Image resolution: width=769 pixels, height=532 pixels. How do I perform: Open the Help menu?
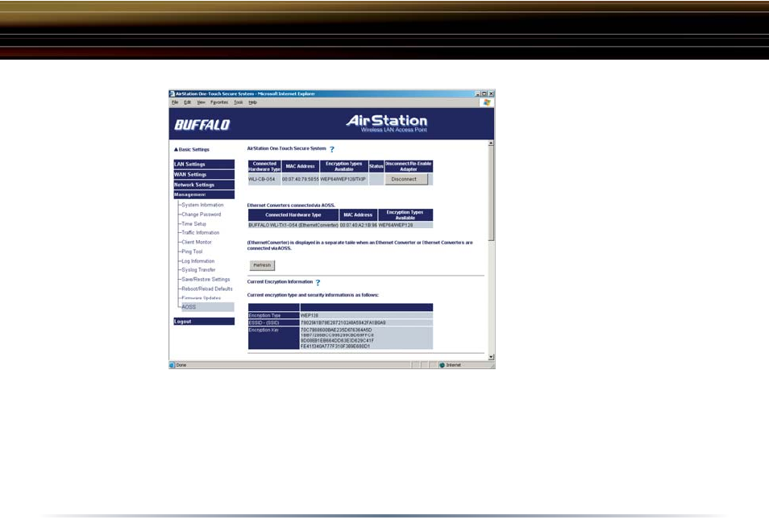(x=252, y=102)
